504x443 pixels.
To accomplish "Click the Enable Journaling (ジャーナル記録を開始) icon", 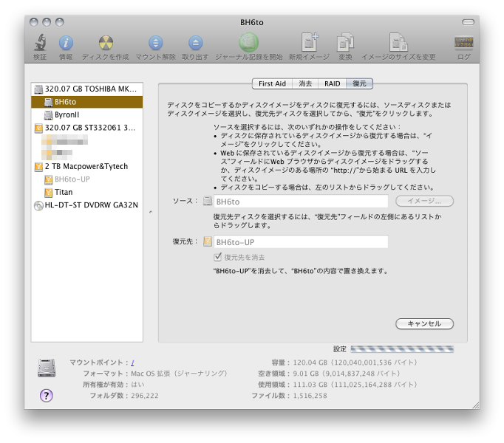I will coord(248,42).
